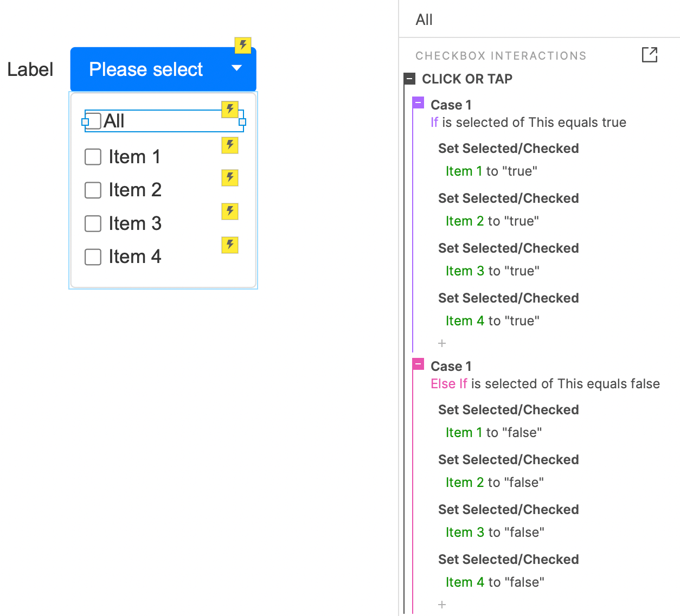Click the lightning badge next to Item 3

(230, 211)
